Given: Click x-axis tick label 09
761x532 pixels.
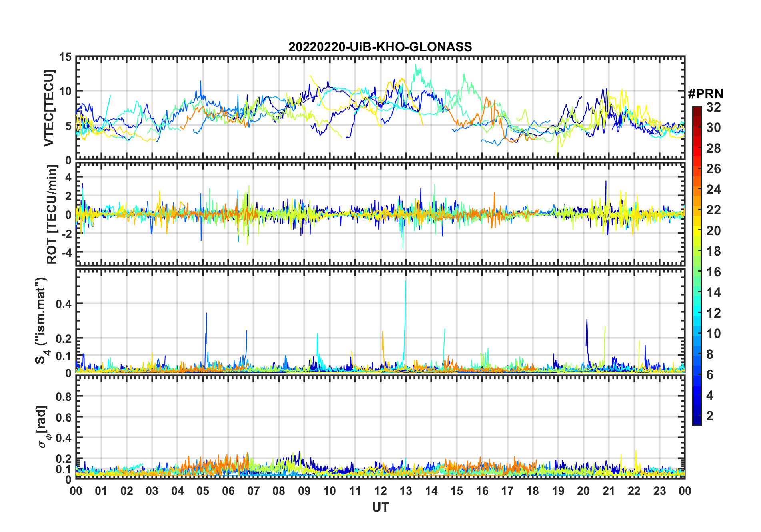Looking at the screenshot, I should (x=304, y=491).
